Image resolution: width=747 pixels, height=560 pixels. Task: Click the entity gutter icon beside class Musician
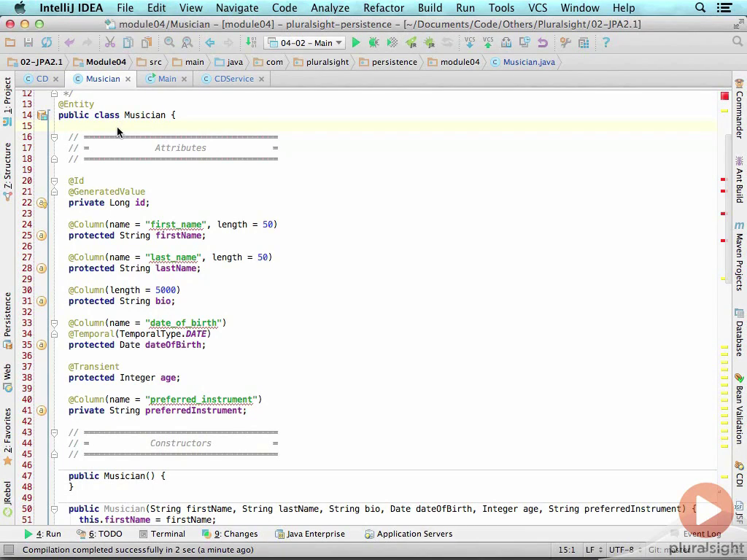point(42,115)
